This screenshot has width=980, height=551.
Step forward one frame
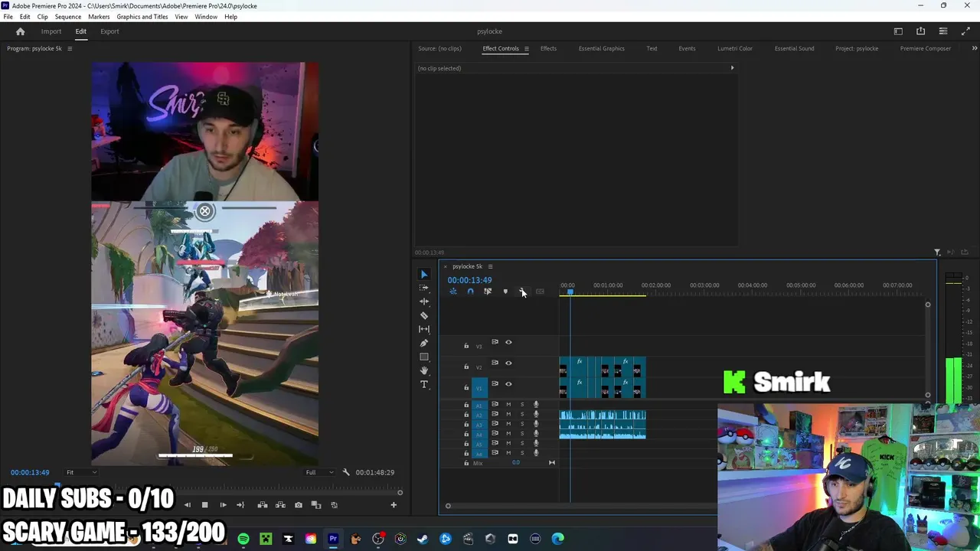[x=223, y=505]
